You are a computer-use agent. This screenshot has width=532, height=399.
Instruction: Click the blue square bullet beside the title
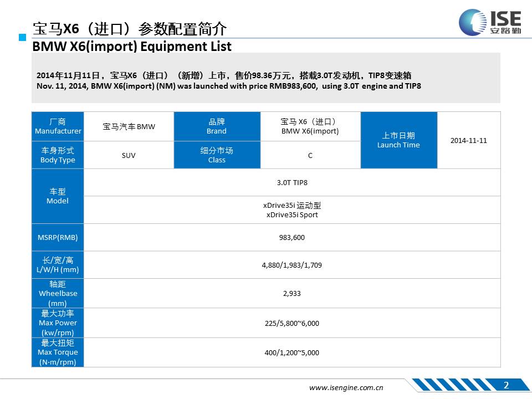tap(22, 37)
